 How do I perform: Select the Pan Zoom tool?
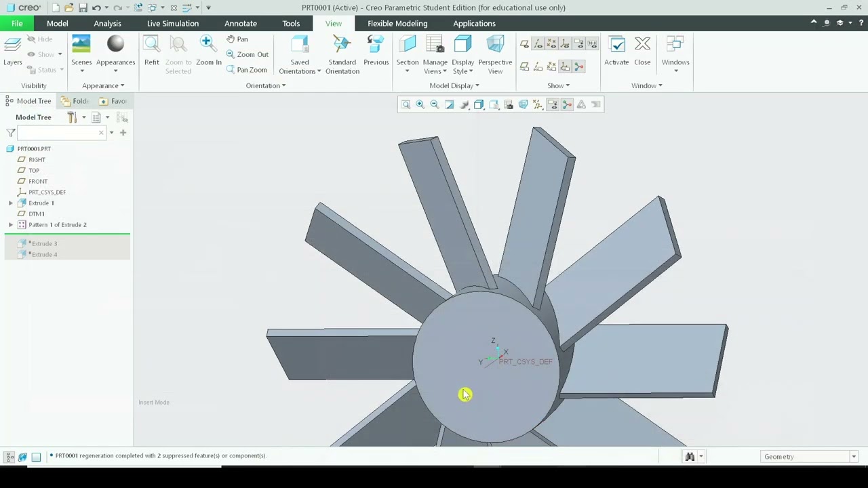247,70
